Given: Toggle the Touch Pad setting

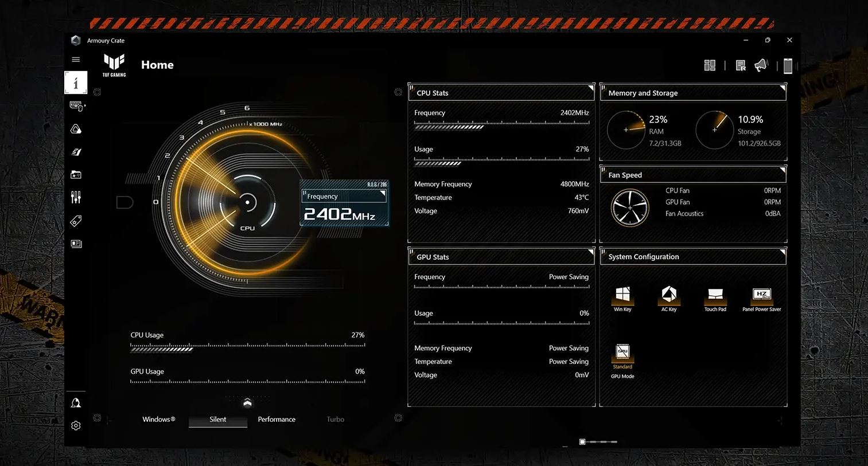Looking at the screenshot, I should 715,295.
